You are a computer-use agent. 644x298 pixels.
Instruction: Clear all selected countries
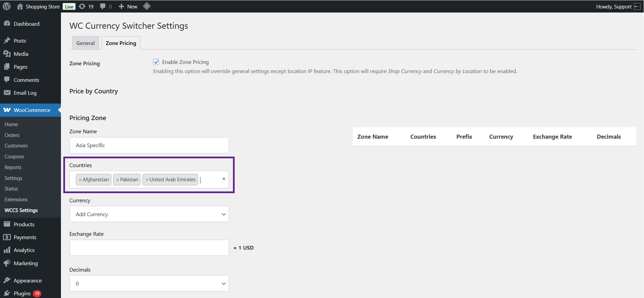(224, 179)
